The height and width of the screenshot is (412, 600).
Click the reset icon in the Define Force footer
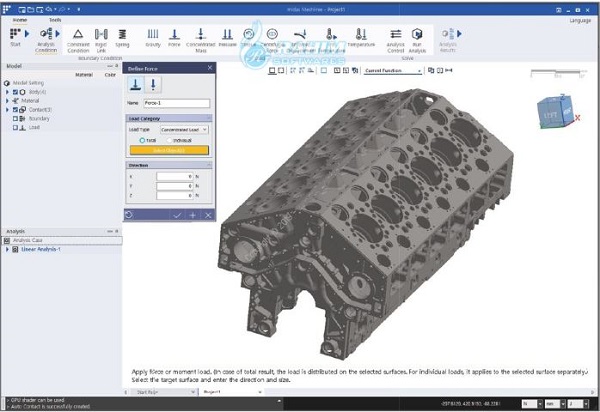pos(129,215)
